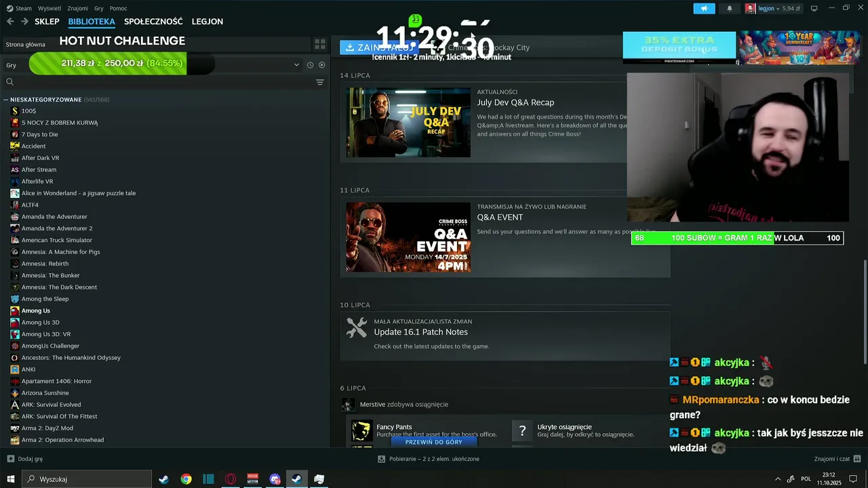
Task: Go to the BIBLIOTEKA tab
Action: [x=92, y=22]
